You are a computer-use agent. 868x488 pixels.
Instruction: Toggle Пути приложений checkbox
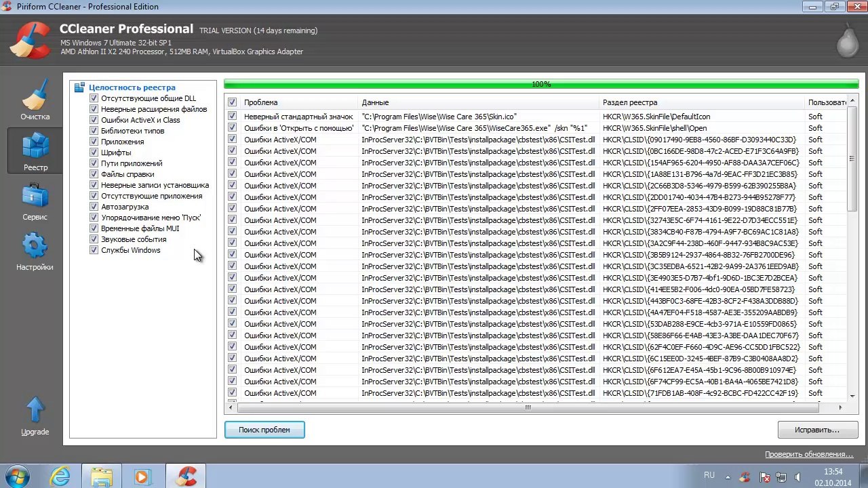[x=94, y=163]
